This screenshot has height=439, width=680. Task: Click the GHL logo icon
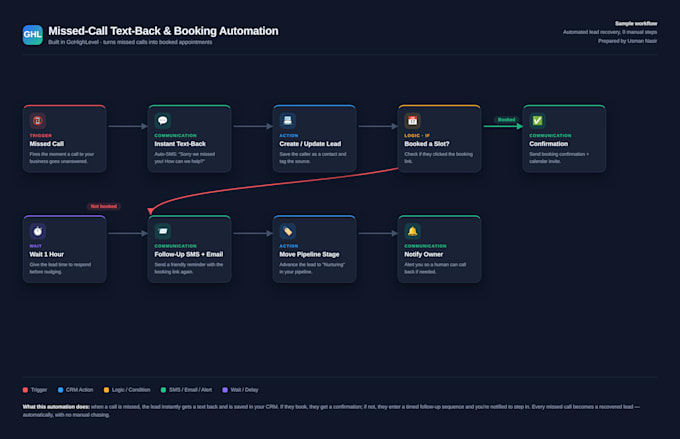tap(33, 35)
